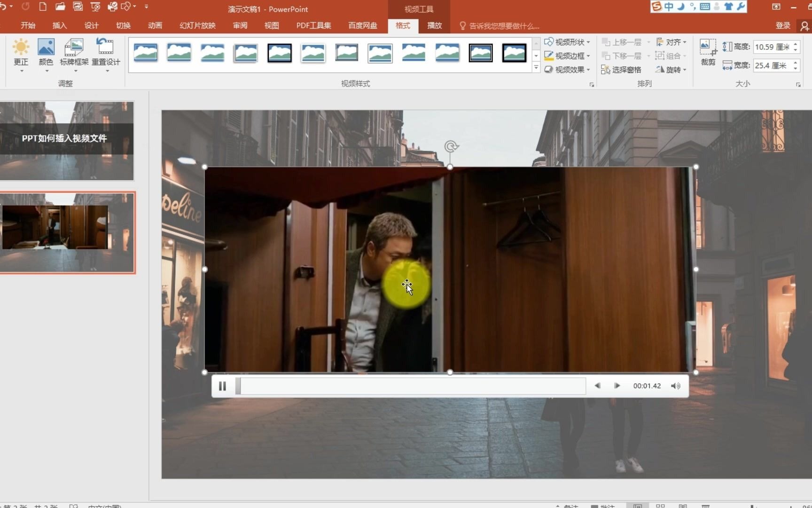Open the Corrections (更正) tool
Screen dimensions: 812x508
click(x=21, y=55)
